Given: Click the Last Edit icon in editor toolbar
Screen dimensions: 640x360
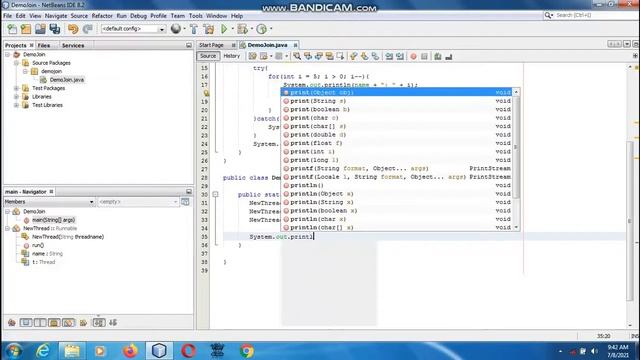Looking at the screenshot, I should 253,56.
